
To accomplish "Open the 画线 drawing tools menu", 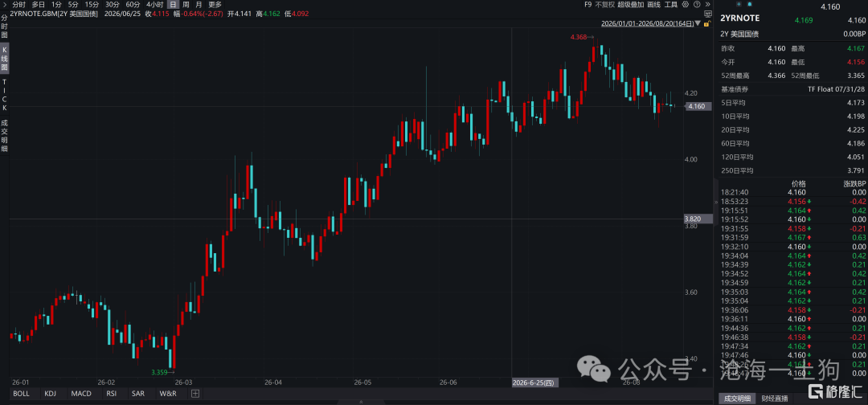I will pyautogui.click(x=654, y=5).
